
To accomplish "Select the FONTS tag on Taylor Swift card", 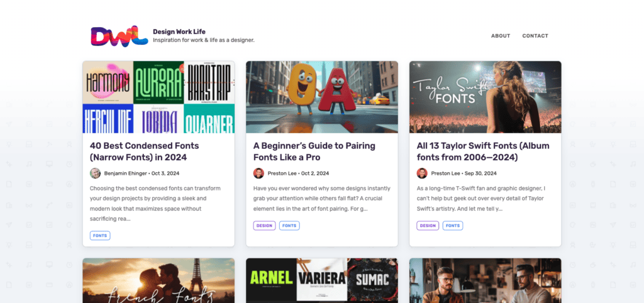I will tap(453, 226).
